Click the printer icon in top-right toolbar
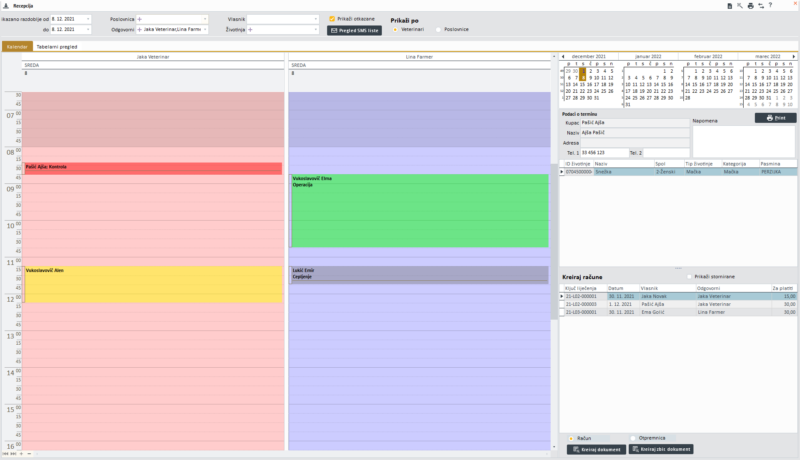The width and height of the screenshot is (800, 460). 751,6
